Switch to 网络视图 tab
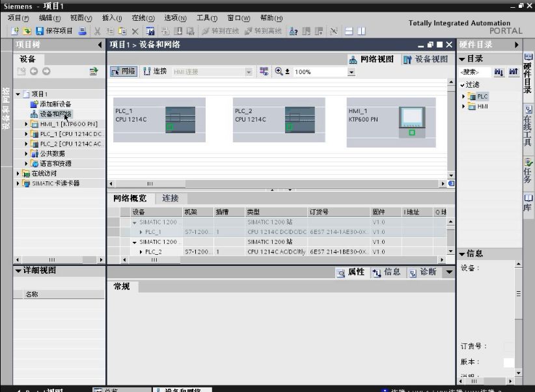The width and height of the screenshot is (535, 392). pos(372,59)
